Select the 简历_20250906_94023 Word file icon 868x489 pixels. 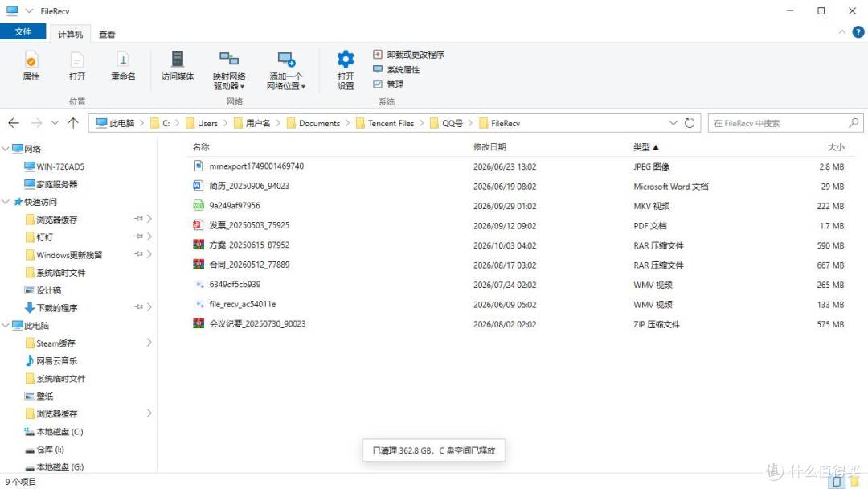pos(199,186)
